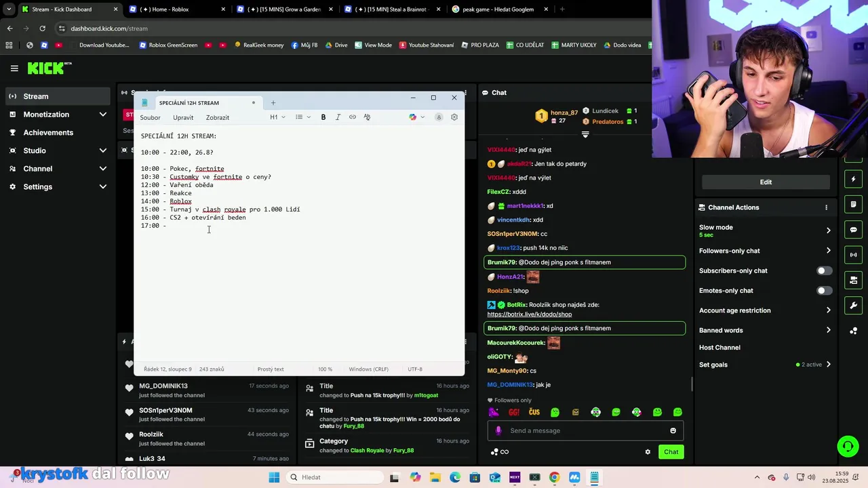Screen dimensions: 868x488
Task: Click MG_DOMINIK13 in followers list
Action: tap(163, 386)
